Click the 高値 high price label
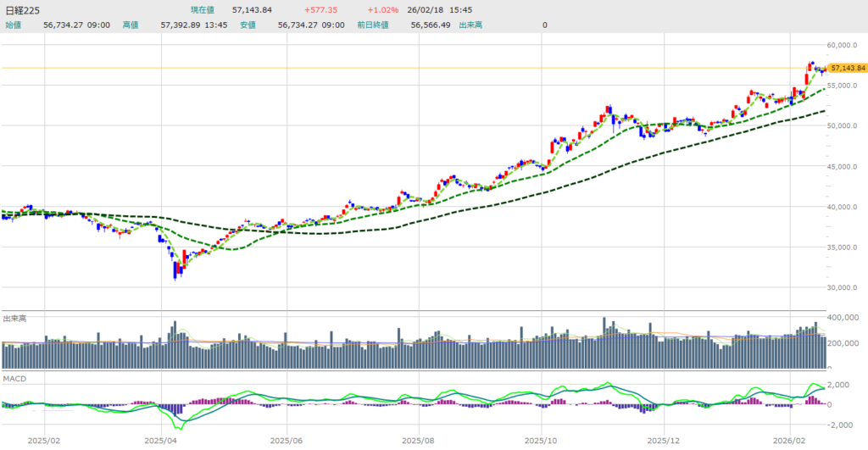868x450 pixels. pyautogui.click(x=130, y=25)
